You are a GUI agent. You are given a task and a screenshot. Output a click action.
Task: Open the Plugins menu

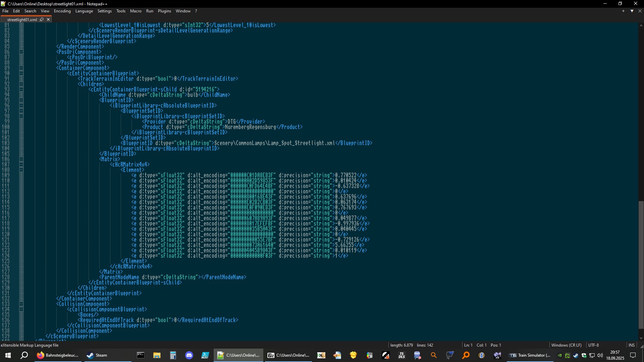(164, 11)
